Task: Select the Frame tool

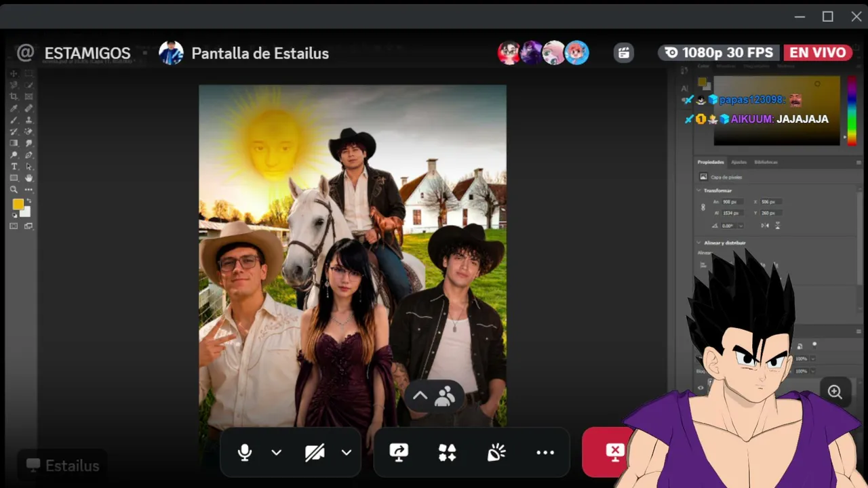Action: point(29,97)
